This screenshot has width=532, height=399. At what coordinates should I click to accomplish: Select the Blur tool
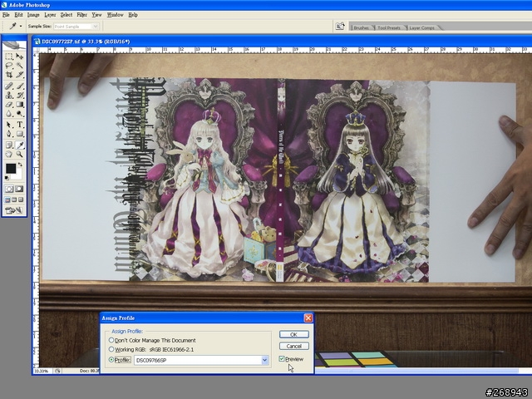[x=9, y=114]
